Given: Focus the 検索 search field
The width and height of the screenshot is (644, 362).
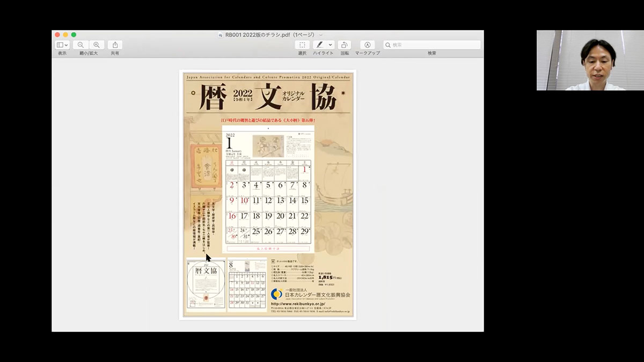Looking at the screenshot, I should (432, 45).
